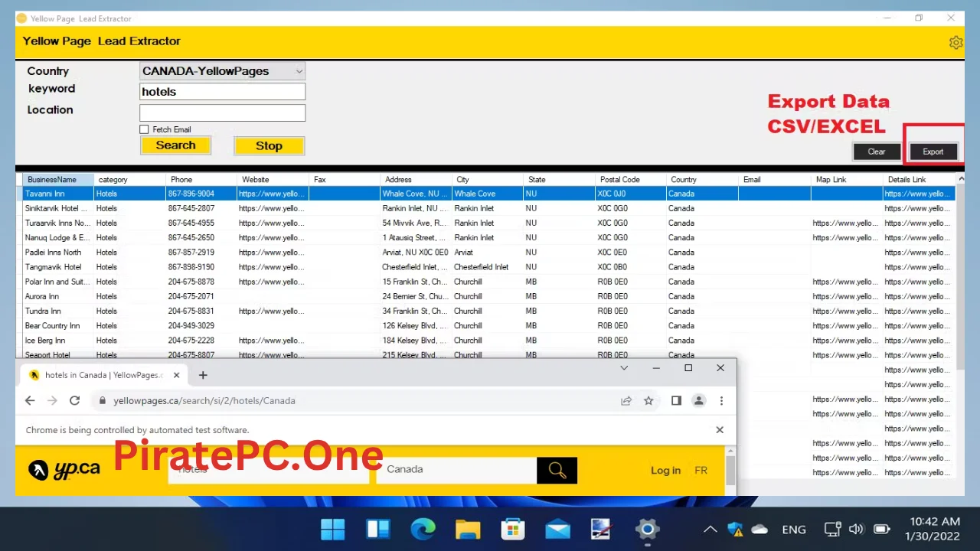Sort by Details Link column header
The image size is (980, 551).
click(x=919, y=179)
